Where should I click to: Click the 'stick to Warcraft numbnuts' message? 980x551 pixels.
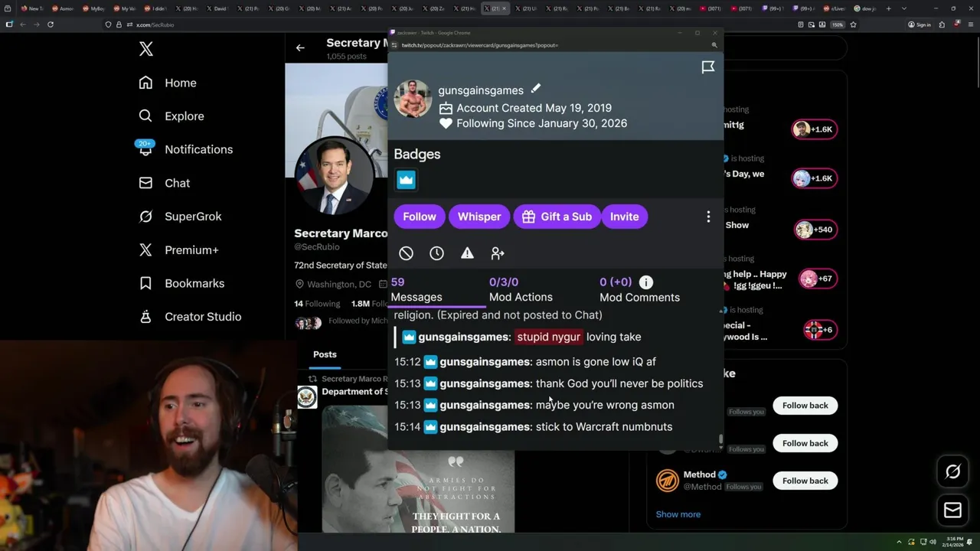(x=604, y=427)
